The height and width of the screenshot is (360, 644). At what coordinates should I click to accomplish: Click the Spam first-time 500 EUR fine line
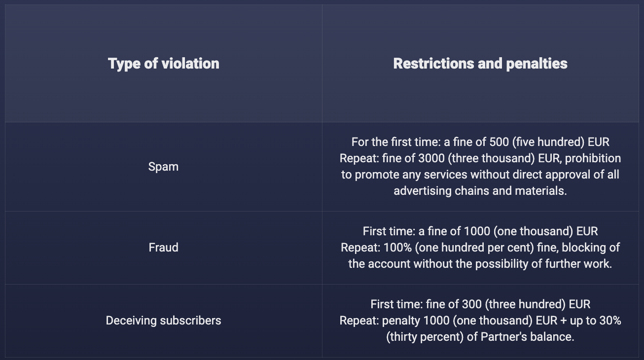[x=480, y=143]
